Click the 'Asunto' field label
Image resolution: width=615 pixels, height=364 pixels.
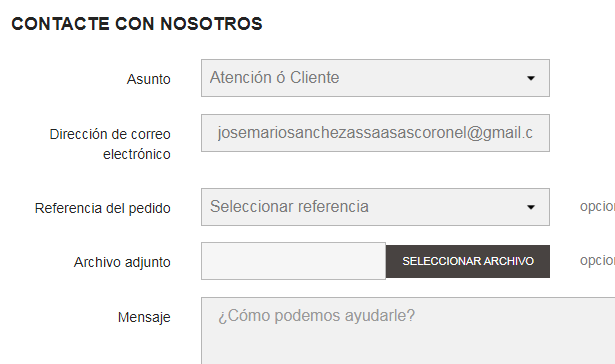pos(149,79)
